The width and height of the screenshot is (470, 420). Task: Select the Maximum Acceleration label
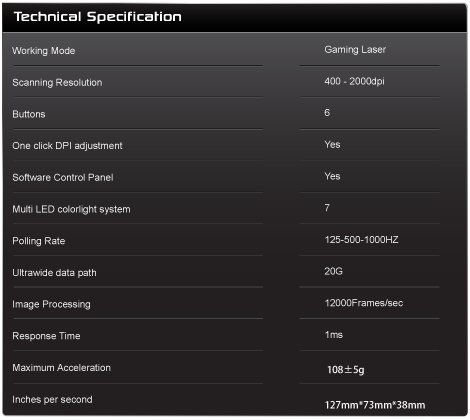(x=62, y=368)
